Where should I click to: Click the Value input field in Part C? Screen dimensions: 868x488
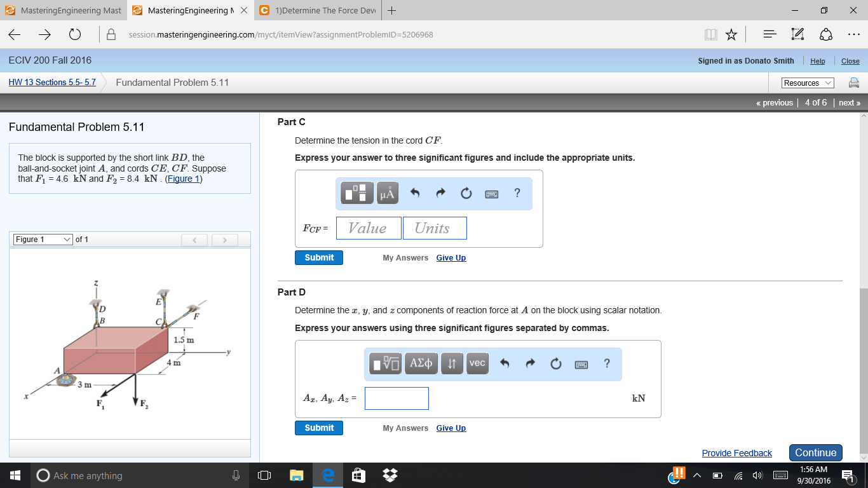368,227
